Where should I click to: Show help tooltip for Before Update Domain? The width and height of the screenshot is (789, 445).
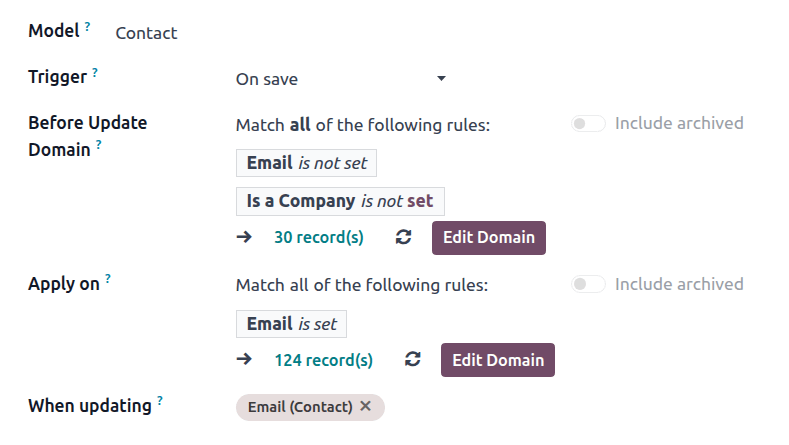[99, 146]
